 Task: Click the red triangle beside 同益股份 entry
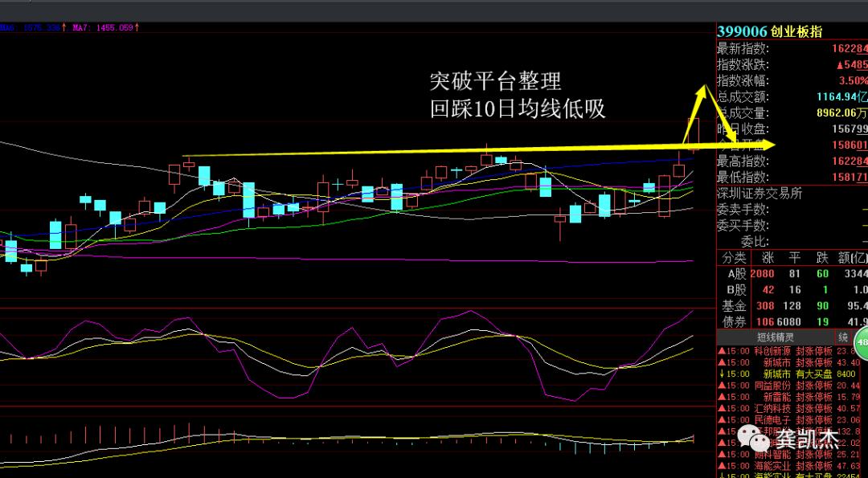click(721, 386)
